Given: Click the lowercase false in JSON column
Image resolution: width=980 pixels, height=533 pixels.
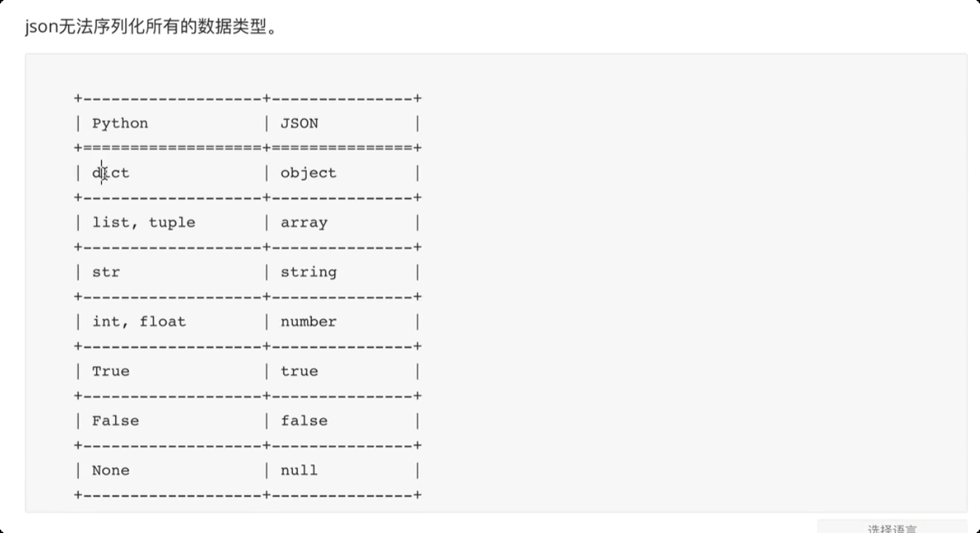Looking at the screenshot, I should (x=303, y=421).
